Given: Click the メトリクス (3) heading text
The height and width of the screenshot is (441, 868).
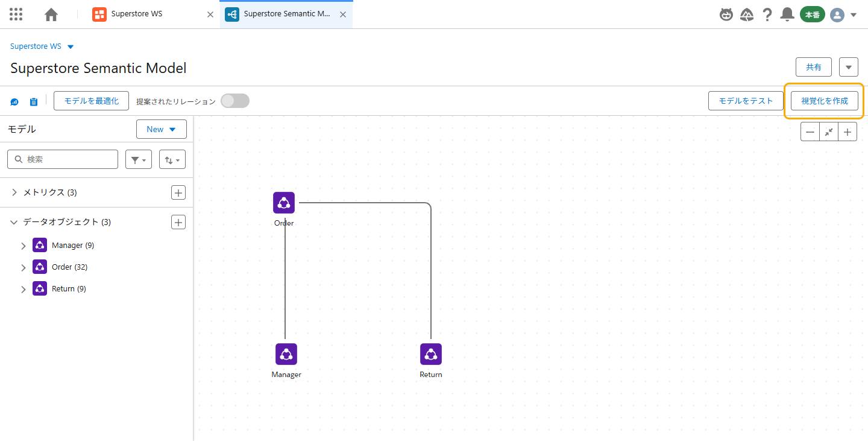Looking at the screenshot, I should coord(50,192).
